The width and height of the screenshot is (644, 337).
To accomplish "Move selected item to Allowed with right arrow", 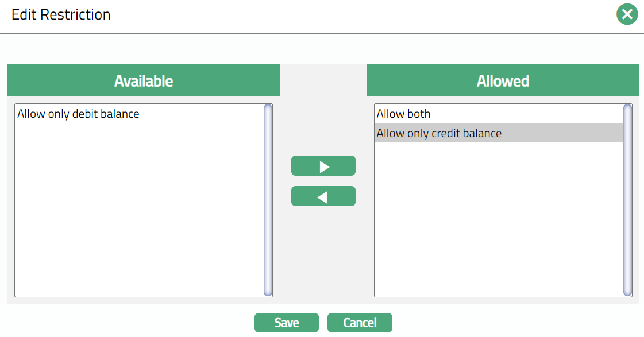I will (323, 166).
